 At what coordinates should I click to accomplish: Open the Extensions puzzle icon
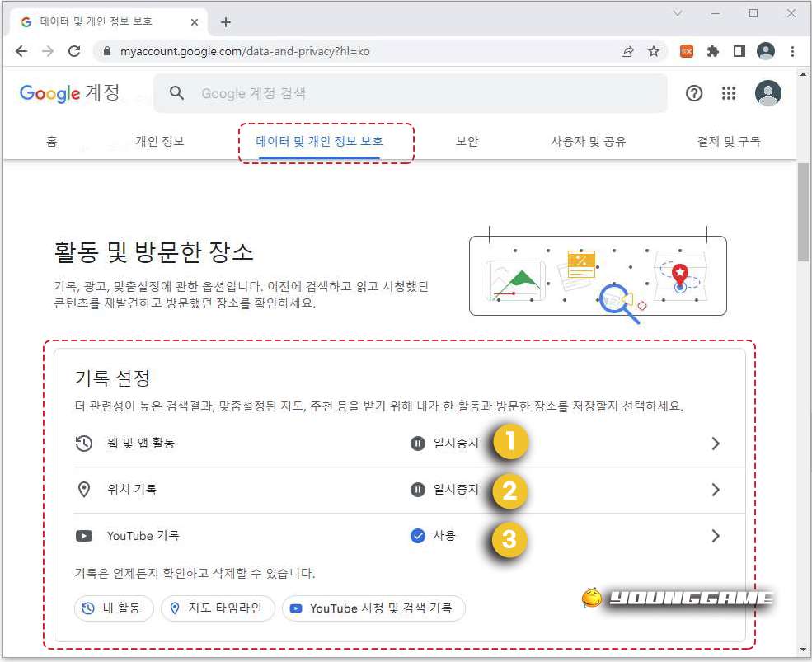tap(713, 51)
